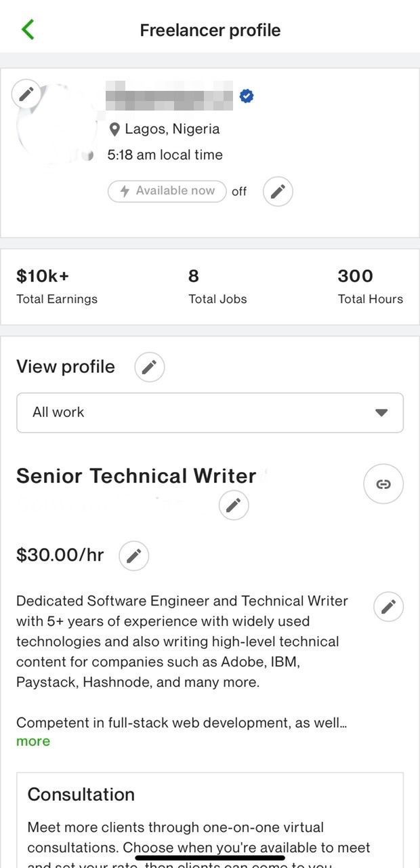Toggle the Available now badge
This screenshot has height=868, width=420.
(167, 191)
